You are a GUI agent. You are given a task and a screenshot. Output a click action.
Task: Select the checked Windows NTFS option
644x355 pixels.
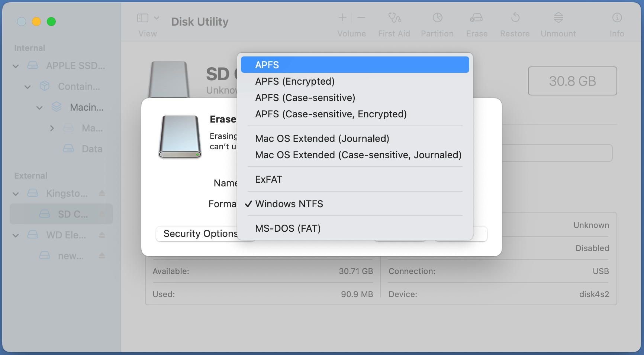pyautogui.click(x=289, y=203)
